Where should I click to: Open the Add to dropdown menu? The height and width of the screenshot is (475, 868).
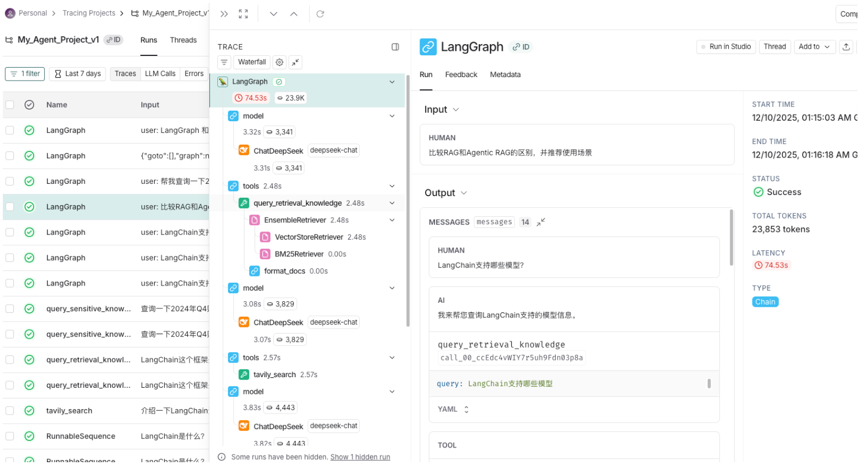814,47
